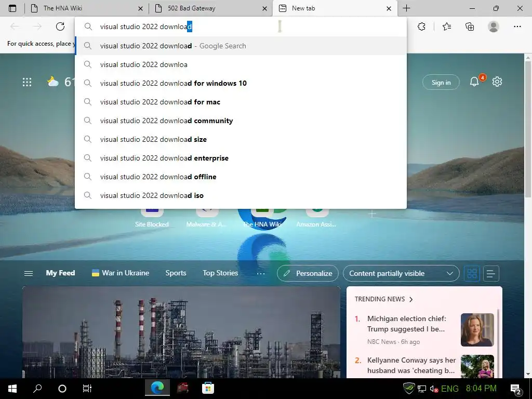Open the Malware & A... quick link
Viewport: 532px width, 399px height.
click(206, 218)
